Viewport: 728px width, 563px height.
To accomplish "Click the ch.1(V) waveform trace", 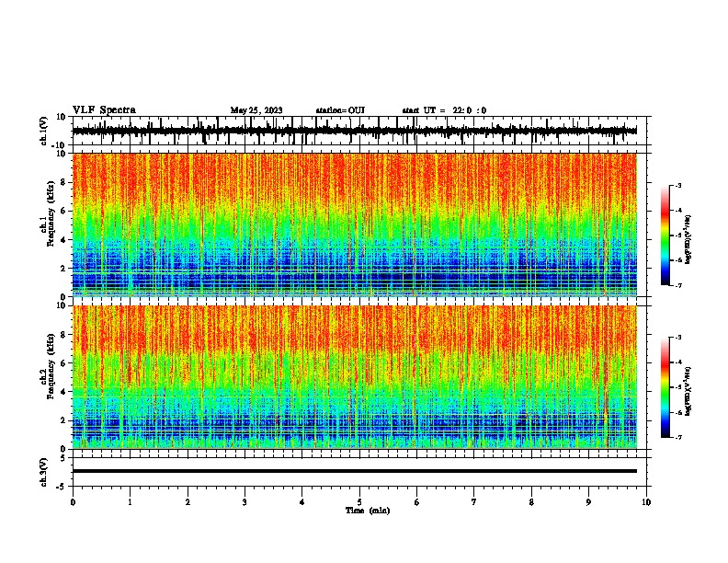I will click(x=355, y=131).
